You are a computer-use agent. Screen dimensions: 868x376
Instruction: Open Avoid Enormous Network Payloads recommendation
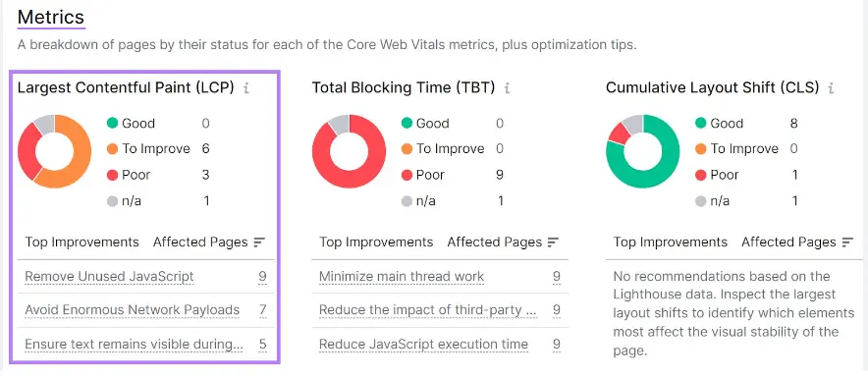(x=133, y=310)
